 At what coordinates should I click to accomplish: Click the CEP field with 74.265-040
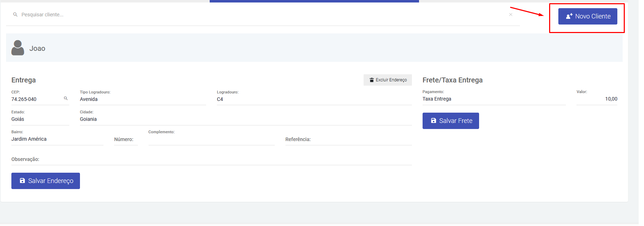click(36, 99)
